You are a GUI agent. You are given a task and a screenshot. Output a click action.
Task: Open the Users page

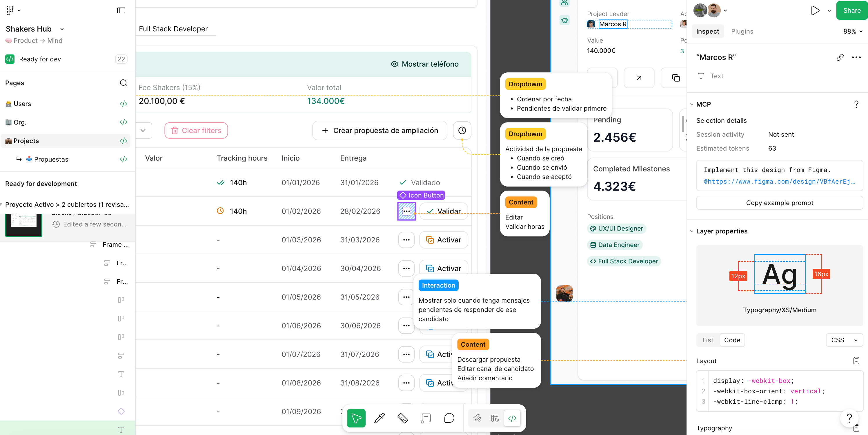[66, 104]
